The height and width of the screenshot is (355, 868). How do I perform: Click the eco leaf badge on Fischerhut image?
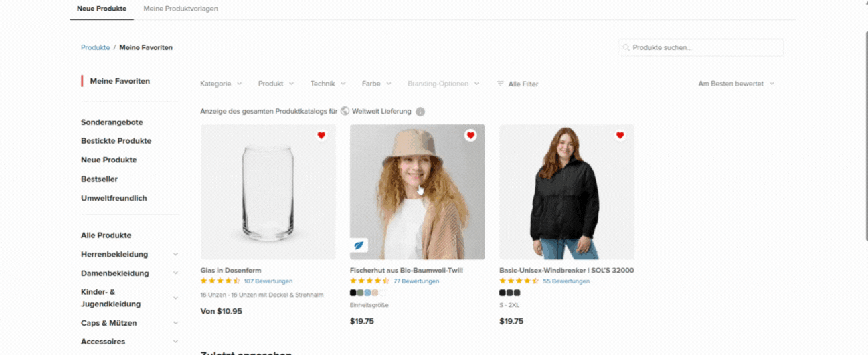[x=359, y=245]
